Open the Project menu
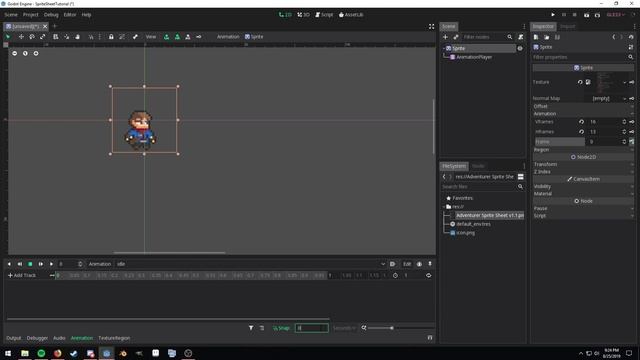640x360 pixels. [31, 15]
